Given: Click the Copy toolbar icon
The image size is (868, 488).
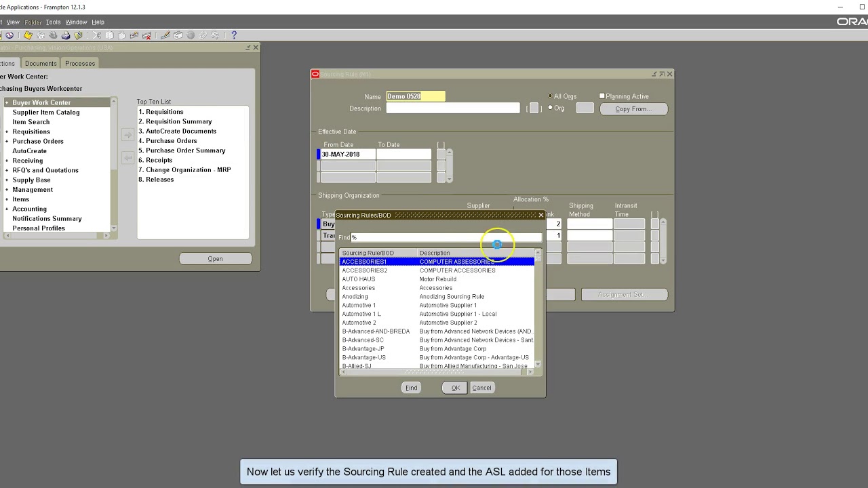Looking at the screenshot, I should click(x=109, y=35).
